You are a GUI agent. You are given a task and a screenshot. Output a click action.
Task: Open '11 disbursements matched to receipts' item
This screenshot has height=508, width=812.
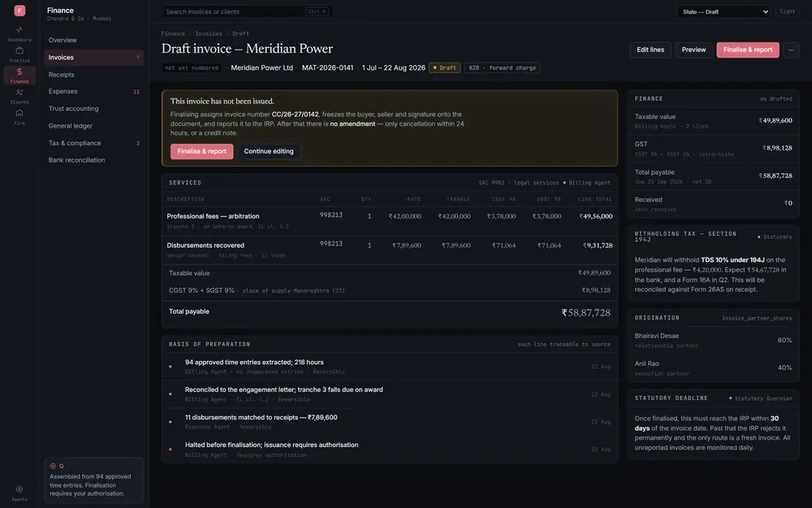click(x=390, y=421)
